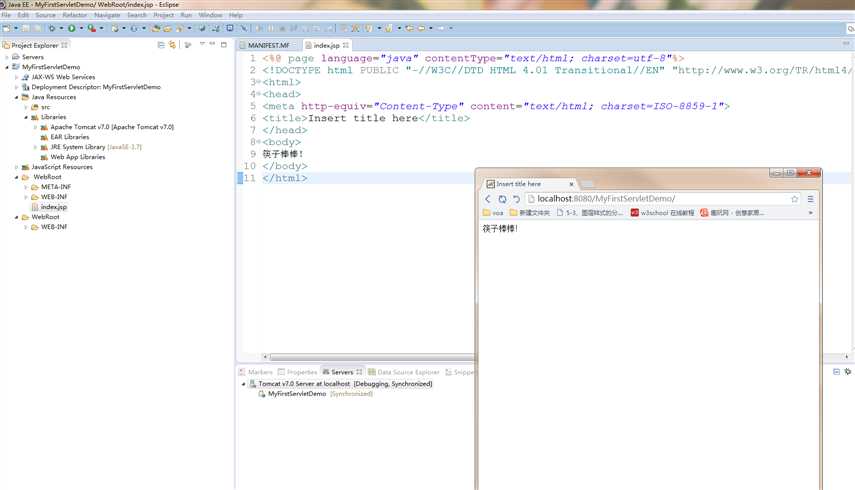Switch to the Markers tab

click(x=255, y=372)
